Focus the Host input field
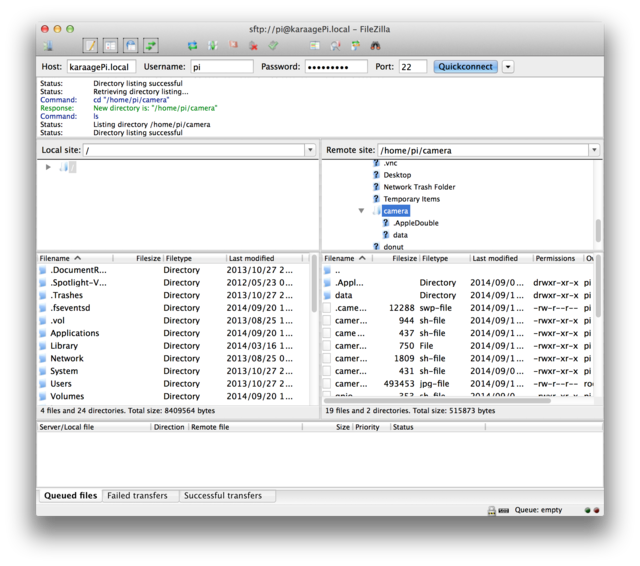The height and width of the screenshot is (566, 640). click(101, 67)
